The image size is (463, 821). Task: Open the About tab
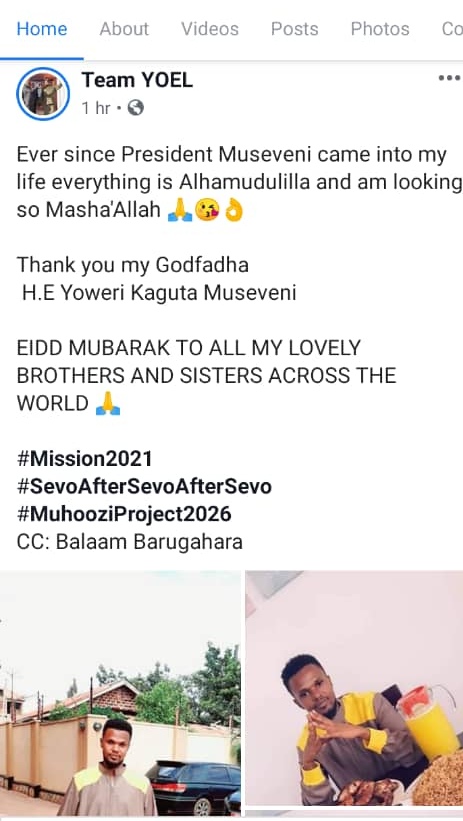124,29
